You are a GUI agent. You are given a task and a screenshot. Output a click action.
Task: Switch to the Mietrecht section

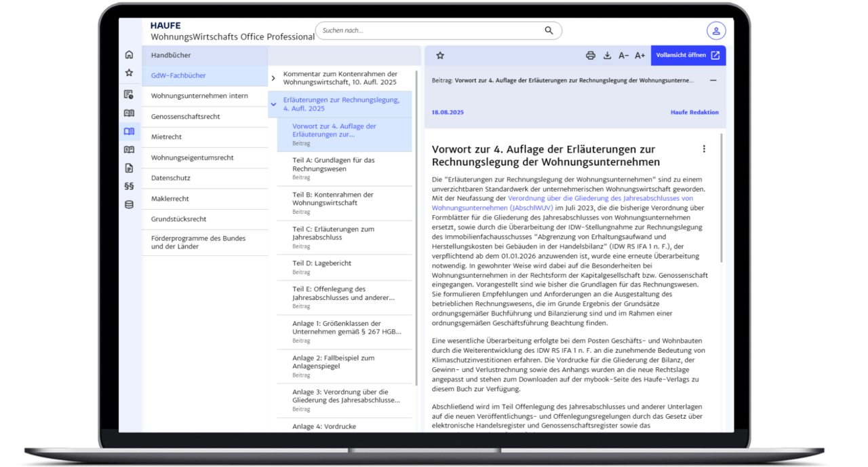point(167,136)
